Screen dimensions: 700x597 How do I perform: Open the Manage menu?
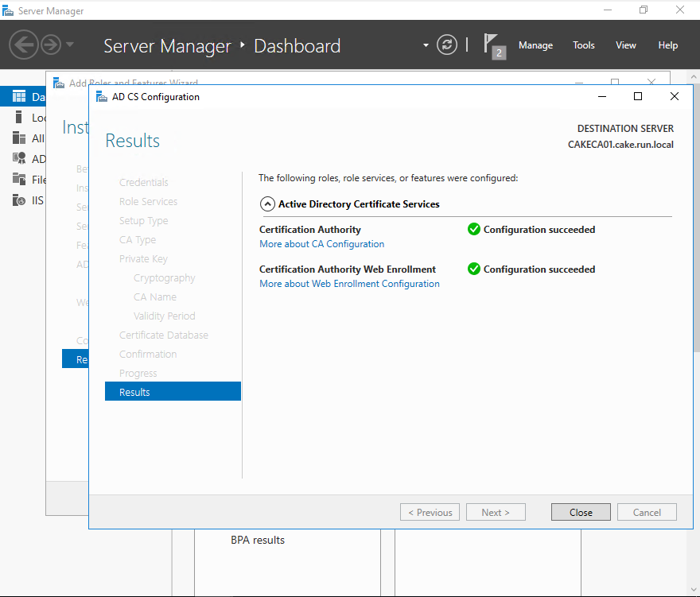[535, 45]
